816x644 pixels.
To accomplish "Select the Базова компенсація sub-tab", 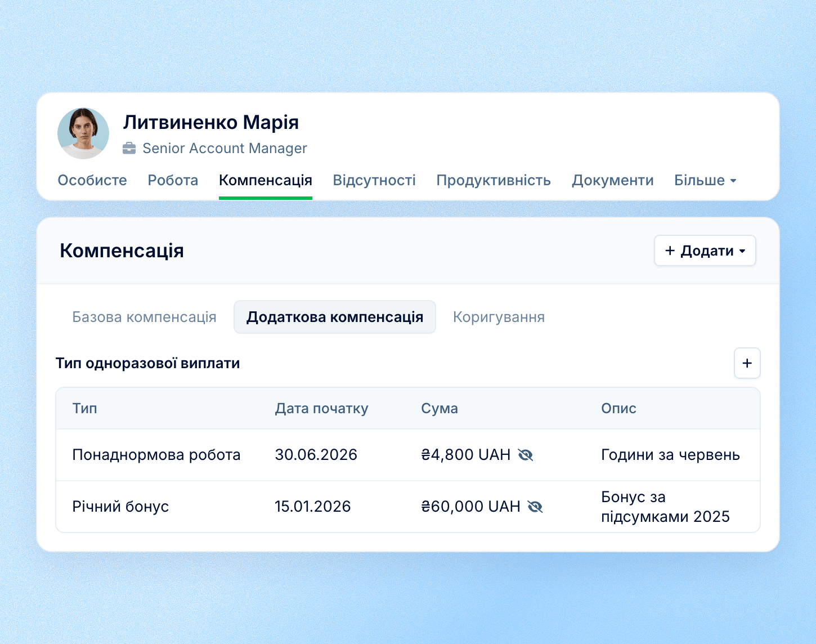I will tap(144, 317).
